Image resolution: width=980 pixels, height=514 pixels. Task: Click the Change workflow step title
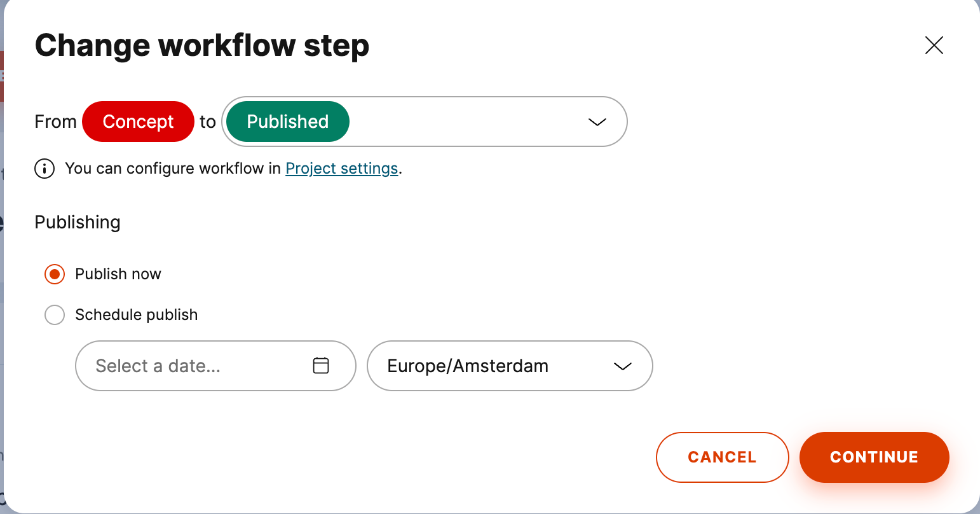coord(202,46)
